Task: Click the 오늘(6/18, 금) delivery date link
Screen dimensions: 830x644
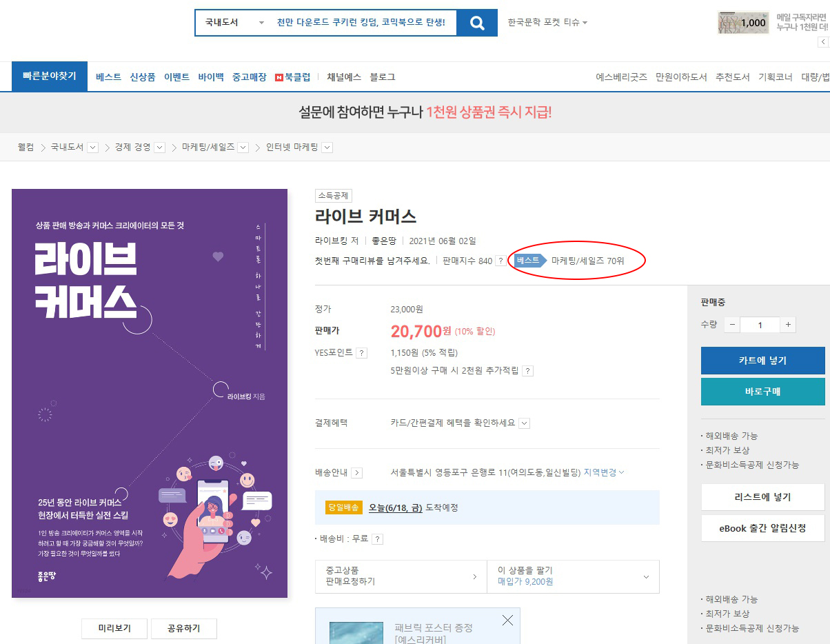Action: coord(396,507)
